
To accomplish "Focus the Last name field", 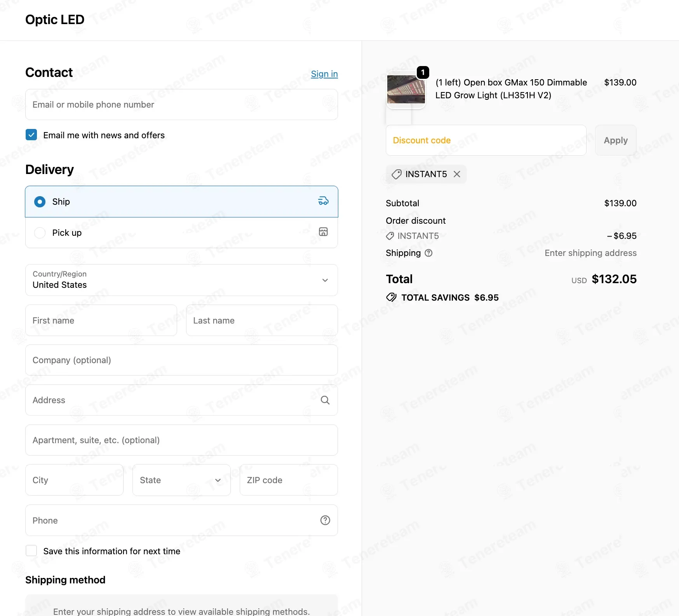I will [x=262, y=320].
